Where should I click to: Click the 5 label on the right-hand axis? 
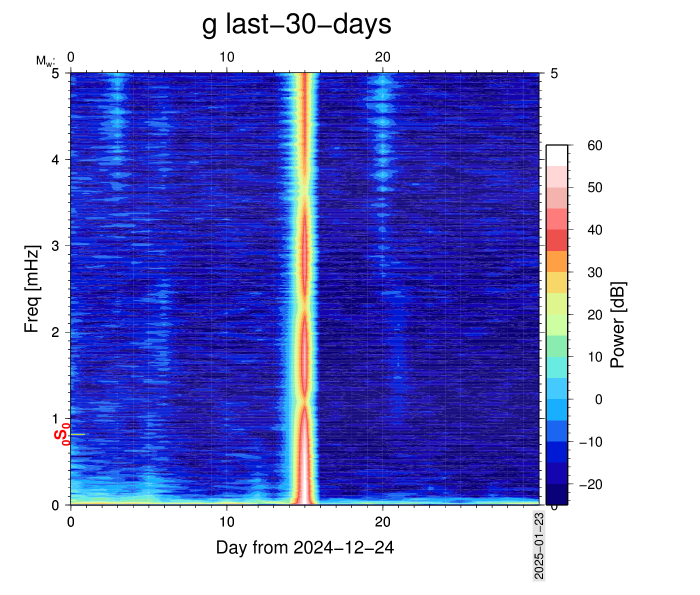(554, 73)
